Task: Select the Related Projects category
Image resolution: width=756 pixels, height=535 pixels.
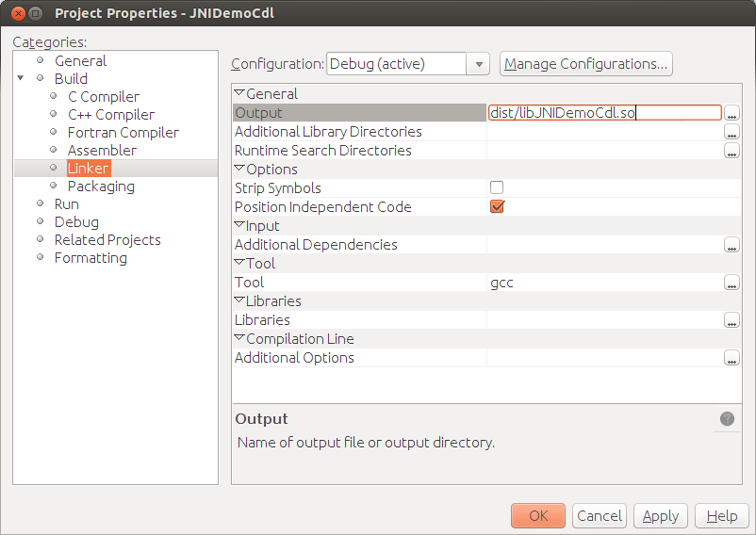Action: (107, 240)
